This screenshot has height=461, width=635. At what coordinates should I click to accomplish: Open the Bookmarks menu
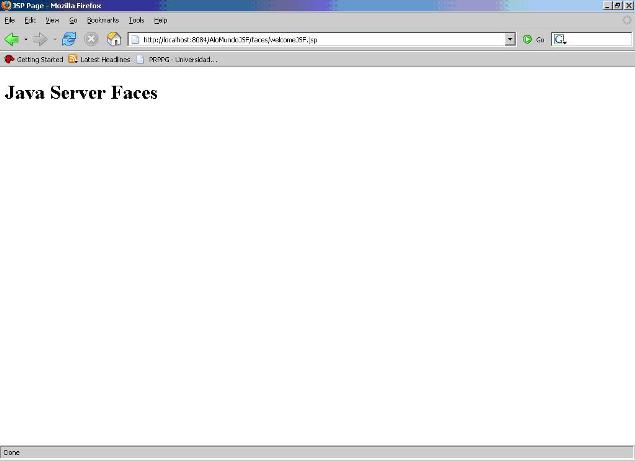pyautogui.click(x=103, y=20)
